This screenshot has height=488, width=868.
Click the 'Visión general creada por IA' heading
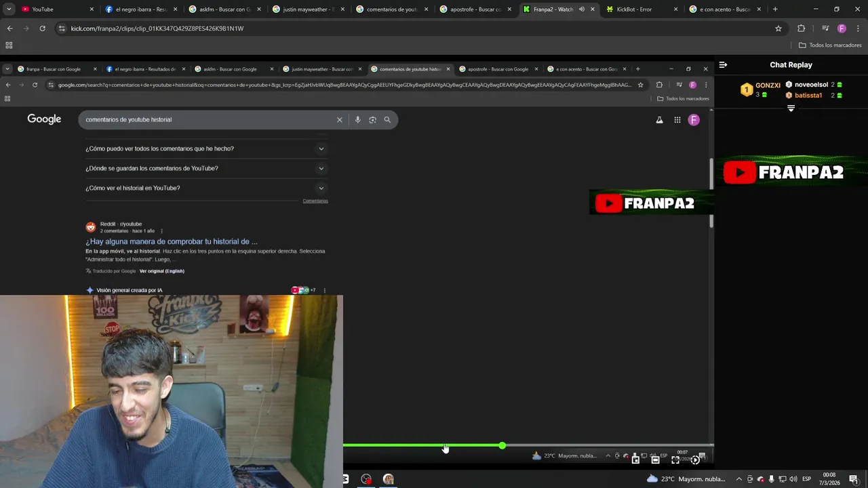[x=130, y=290]
